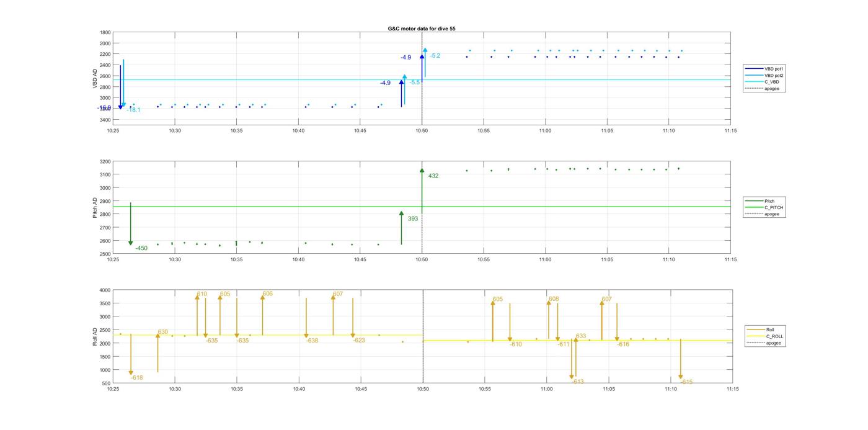Click the '1500' tick on the Roll axis

point(105,357)
